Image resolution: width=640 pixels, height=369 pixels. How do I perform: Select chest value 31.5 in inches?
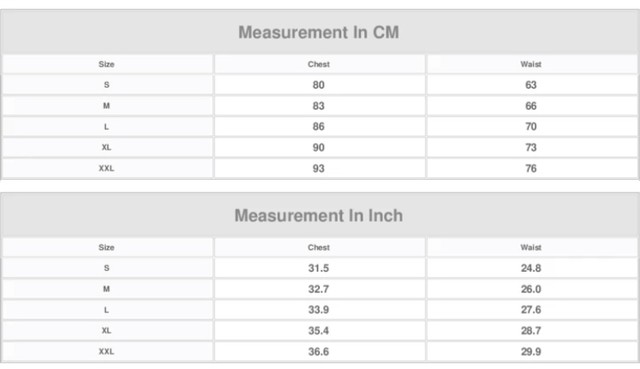tap(318, 268)
